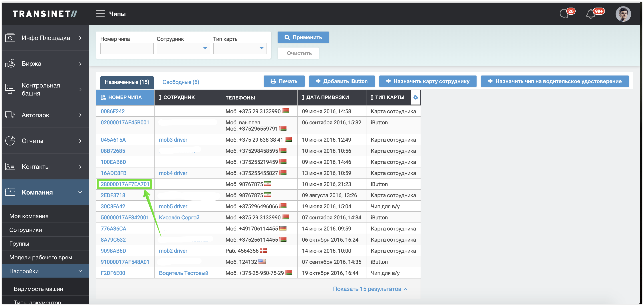Open employee Киселёв Сергей link

pos(179,217)
